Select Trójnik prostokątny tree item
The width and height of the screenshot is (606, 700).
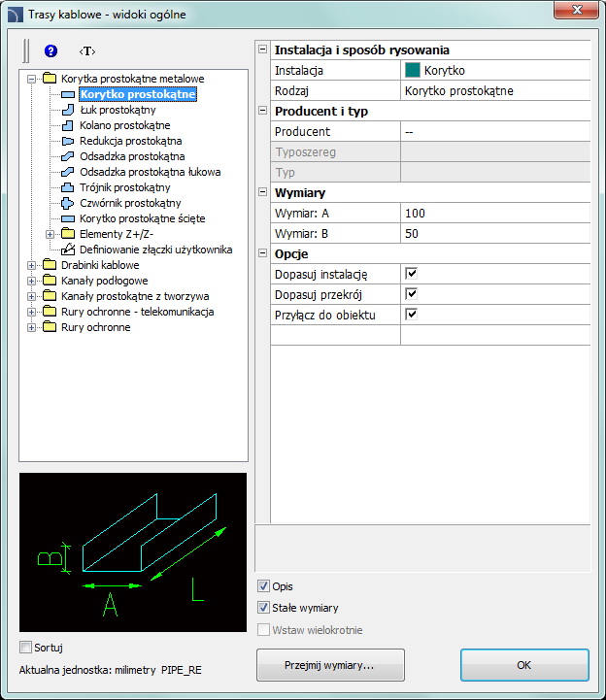click(x=125, y=187)
